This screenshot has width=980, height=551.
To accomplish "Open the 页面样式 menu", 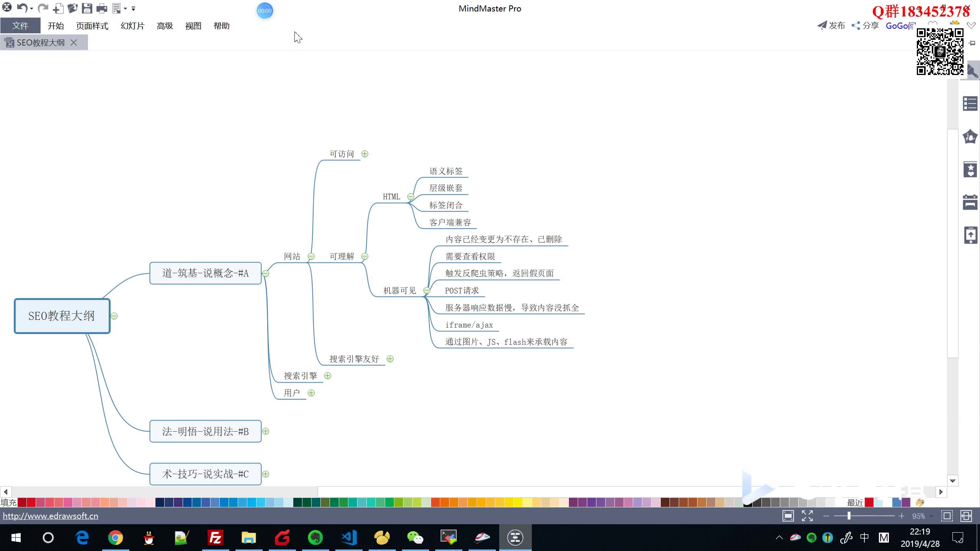I will (92, 26).
